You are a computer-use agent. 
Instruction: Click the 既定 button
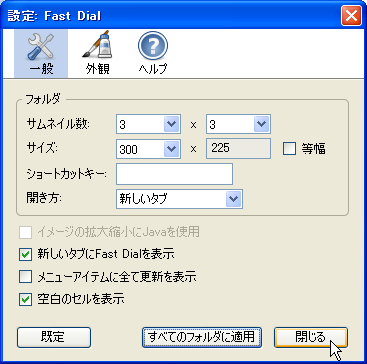(54, 337)
